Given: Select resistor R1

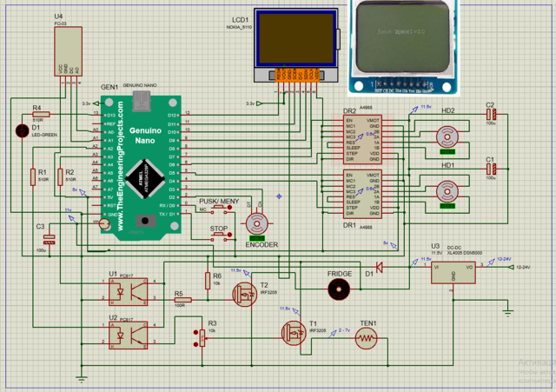Looking at the screenshot, I should (33, 177).
